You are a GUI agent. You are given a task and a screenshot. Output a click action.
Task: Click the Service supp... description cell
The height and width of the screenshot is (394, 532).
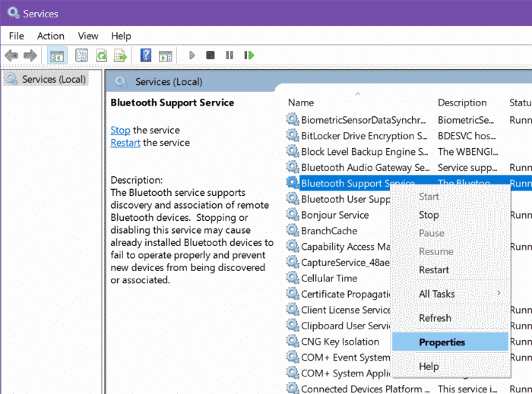click(467, 167)
